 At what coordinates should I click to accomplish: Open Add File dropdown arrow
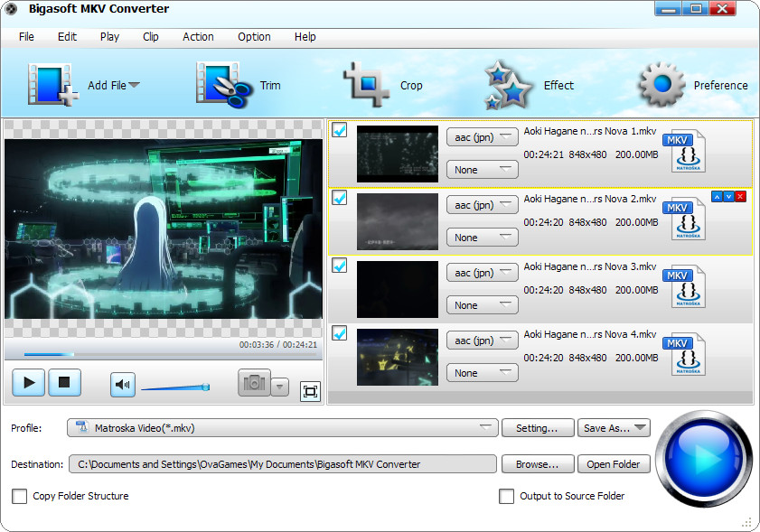(135, 85)
